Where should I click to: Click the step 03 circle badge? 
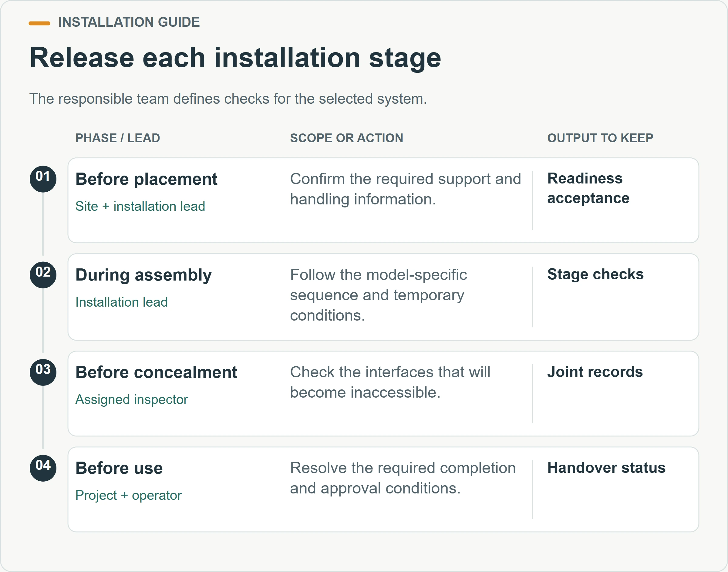pos(43,372)
